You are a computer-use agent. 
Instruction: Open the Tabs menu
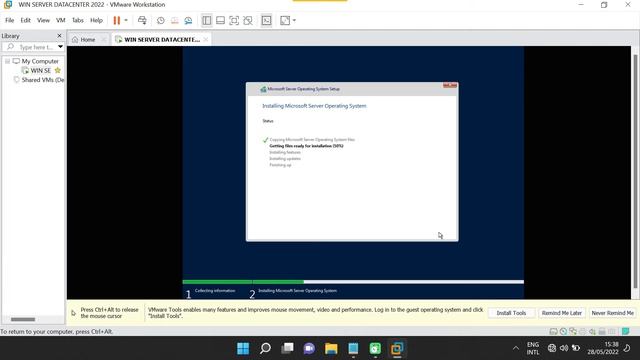point(78,20)
